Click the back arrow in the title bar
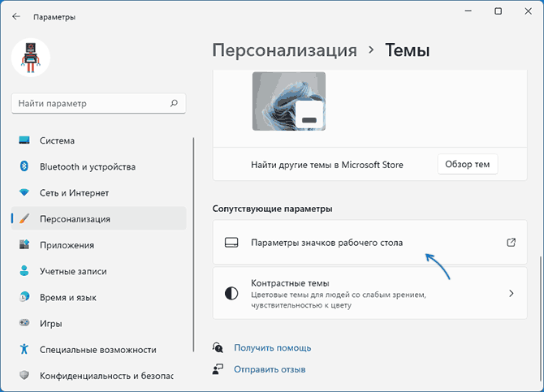 [16, 17]
